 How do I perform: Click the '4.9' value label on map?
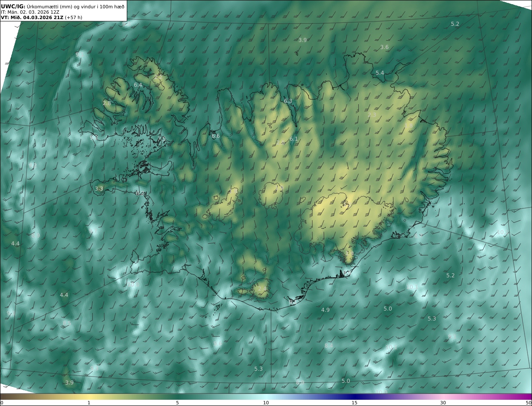click(325, 310)
